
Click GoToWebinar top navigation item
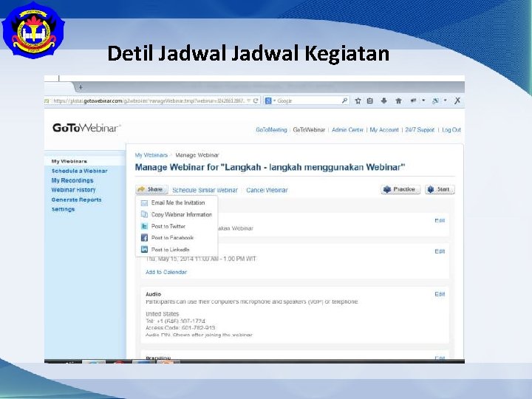tap(309, 130)
